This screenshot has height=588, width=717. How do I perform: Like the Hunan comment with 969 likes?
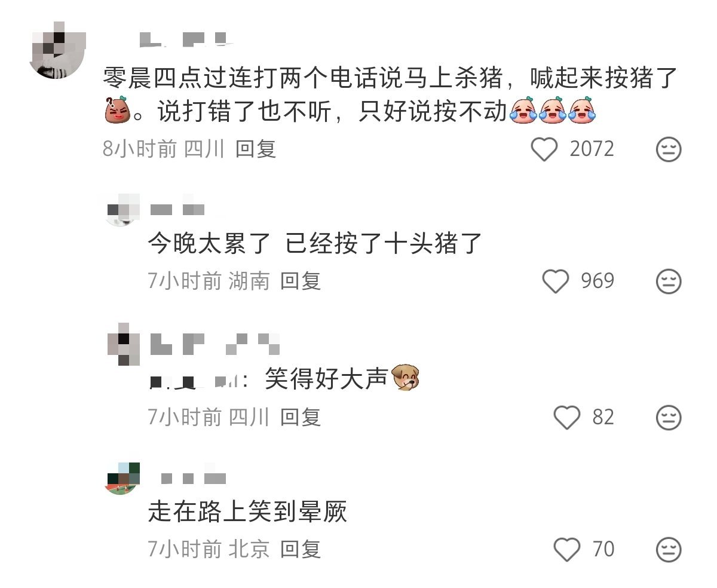556,281
